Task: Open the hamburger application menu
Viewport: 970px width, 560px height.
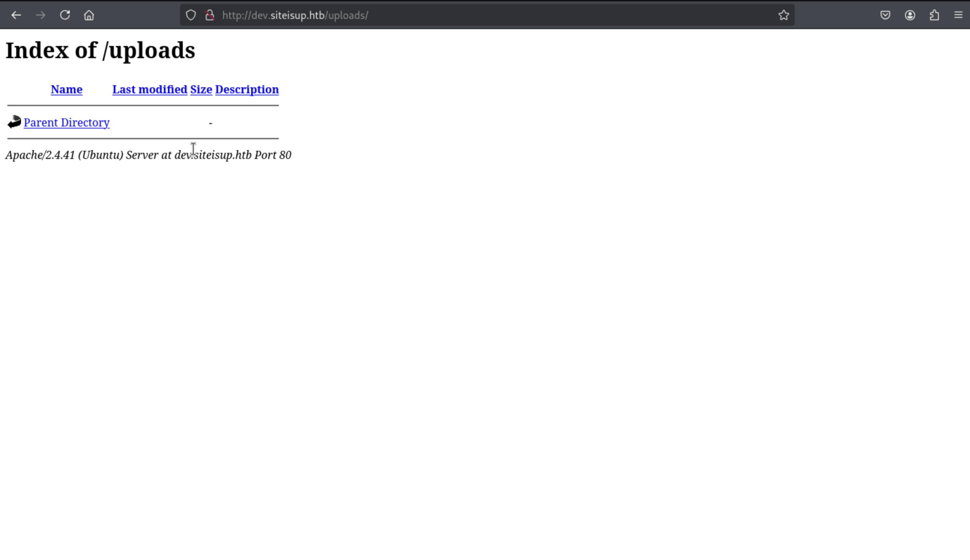Action: point(958,15)
